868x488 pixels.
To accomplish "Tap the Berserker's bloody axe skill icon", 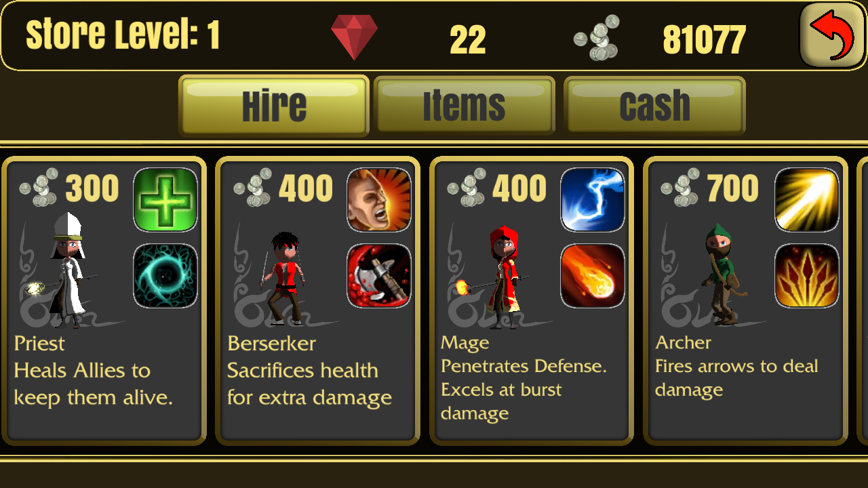I will click(x=379, y=276).
